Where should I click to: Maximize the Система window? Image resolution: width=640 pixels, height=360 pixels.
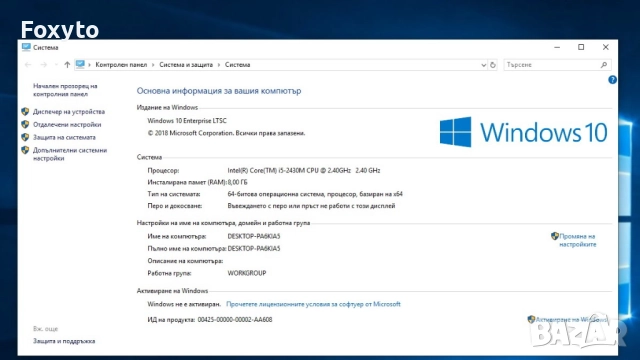(x=581, y=47)
